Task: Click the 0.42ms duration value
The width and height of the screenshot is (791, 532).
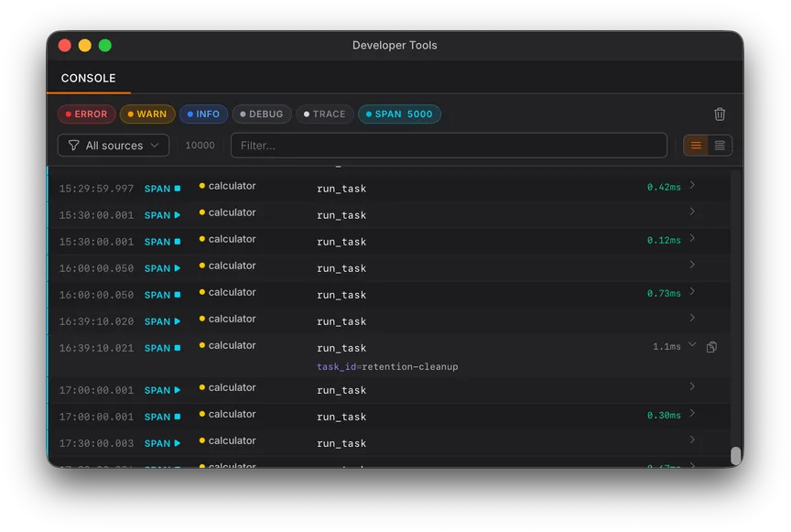Action: pos(664,188)
